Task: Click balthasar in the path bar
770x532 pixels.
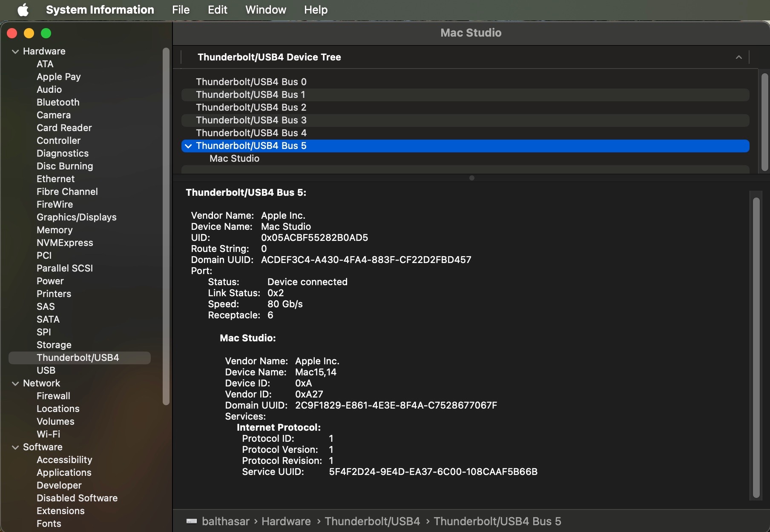Action: click(x=226, y=521)
